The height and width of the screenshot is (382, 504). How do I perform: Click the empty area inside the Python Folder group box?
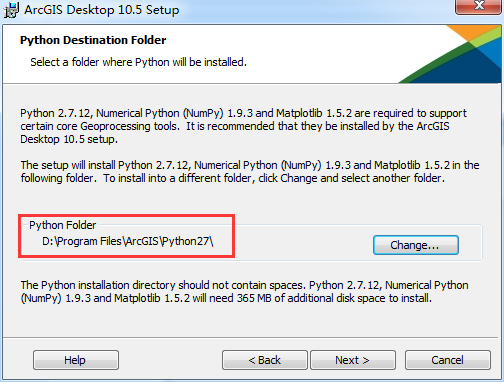coord(293,245)
